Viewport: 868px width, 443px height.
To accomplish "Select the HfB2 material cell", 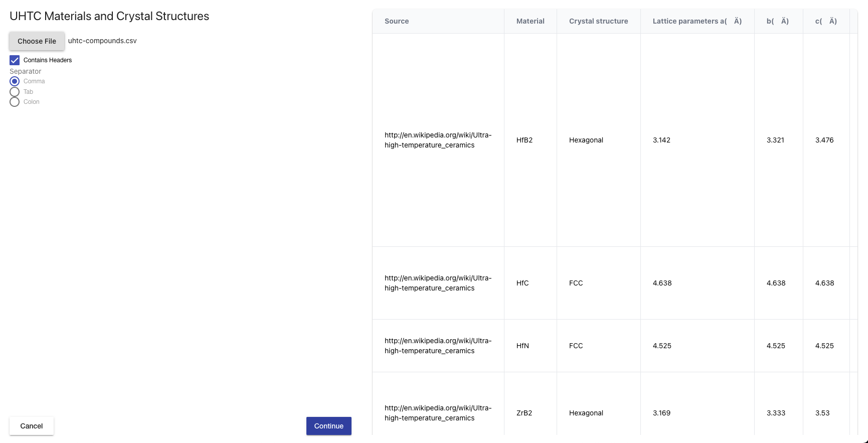I will click(525, 140).
